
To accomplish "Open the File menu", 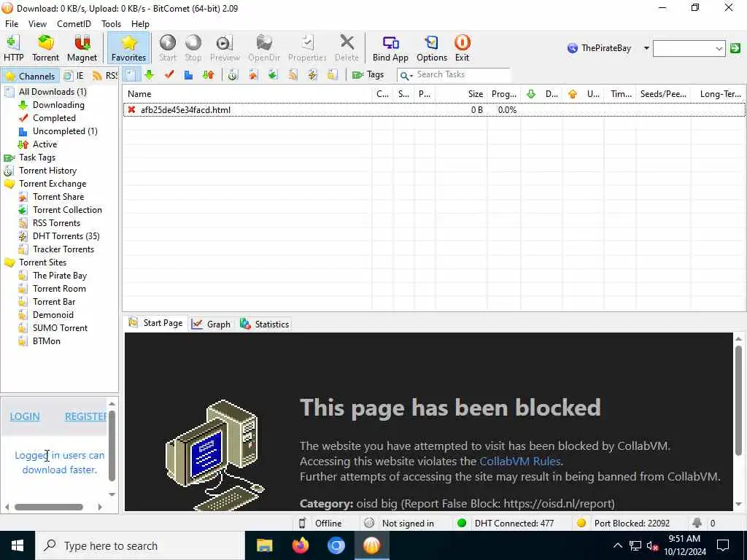I will (12, 24).
